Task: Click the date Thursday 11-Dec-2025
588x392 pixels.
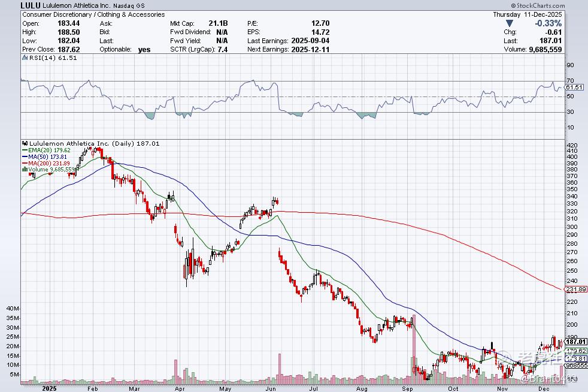Action: click(x=528, y=14)
